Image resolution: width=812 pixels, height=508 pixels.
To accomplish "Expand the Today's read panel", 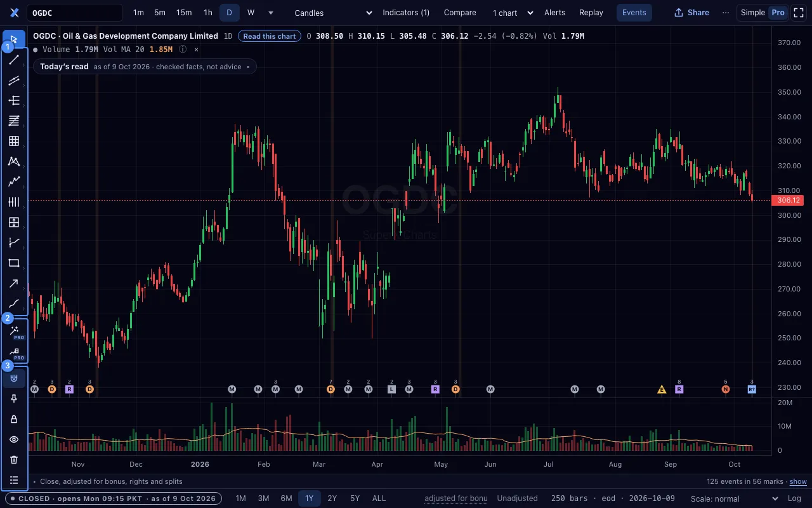I will click(145, 67).
